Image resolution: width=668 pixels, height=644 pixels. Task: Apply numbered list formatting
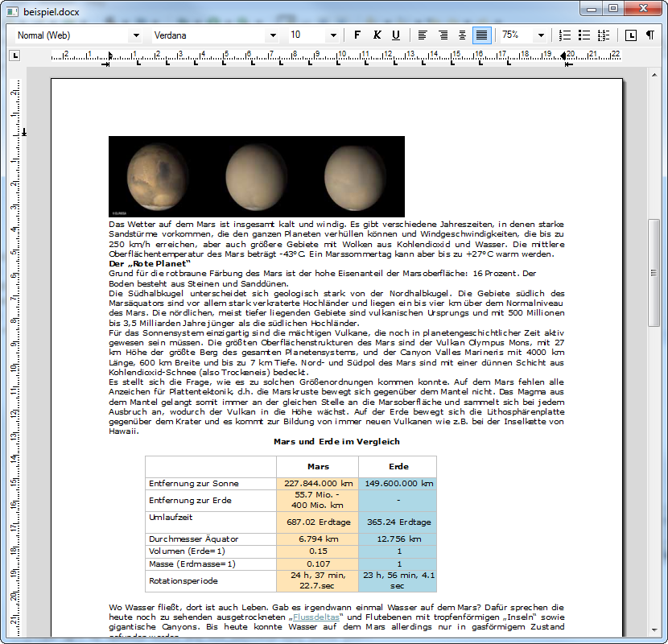(x=565, y=35)
